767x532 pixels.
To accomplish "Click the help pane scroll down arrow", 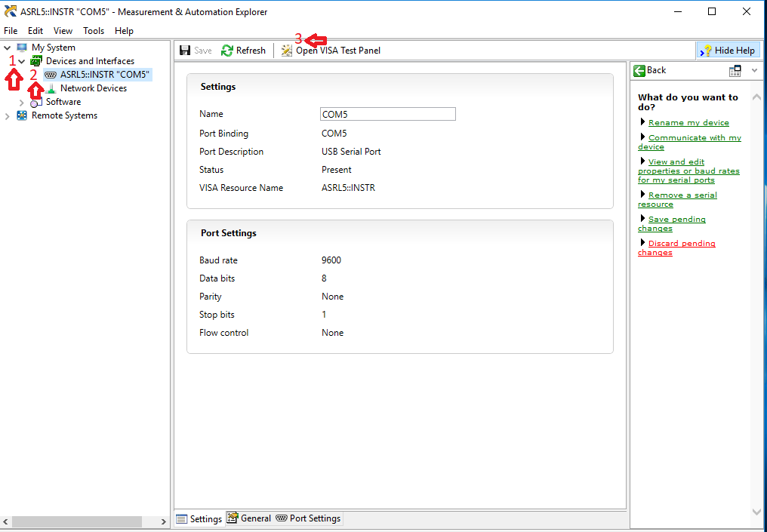I will click(756, 512).
